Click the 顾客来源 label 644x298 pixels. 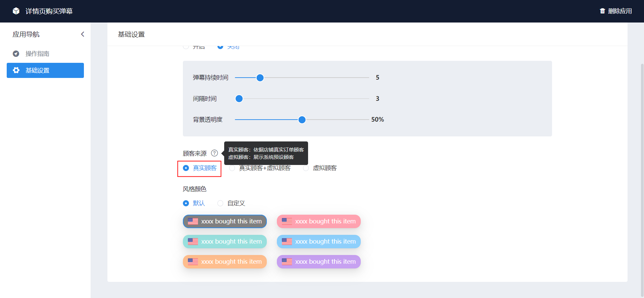click(195, 154)
